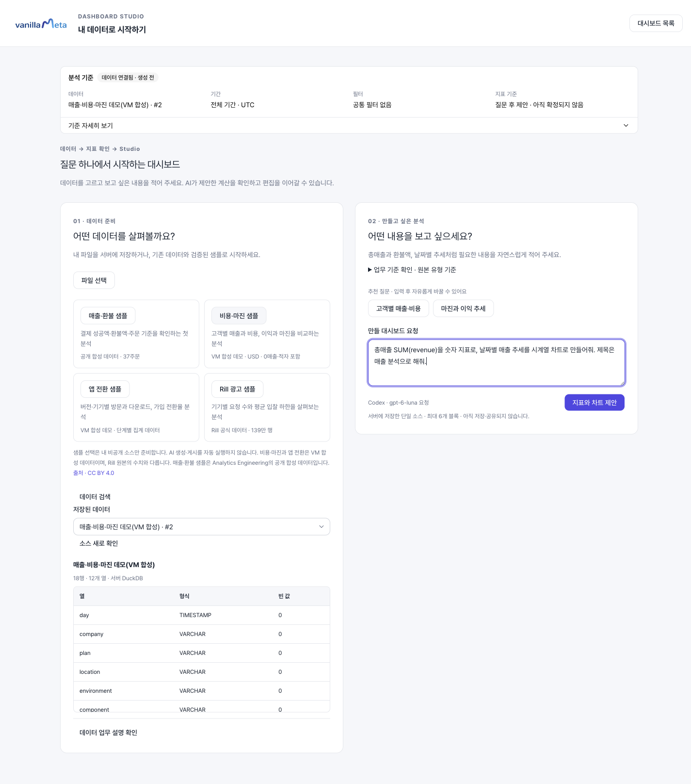Open the 대시보드 목록 button
Image resolution: width=691 pixels, height=784 pixels.
656,23
